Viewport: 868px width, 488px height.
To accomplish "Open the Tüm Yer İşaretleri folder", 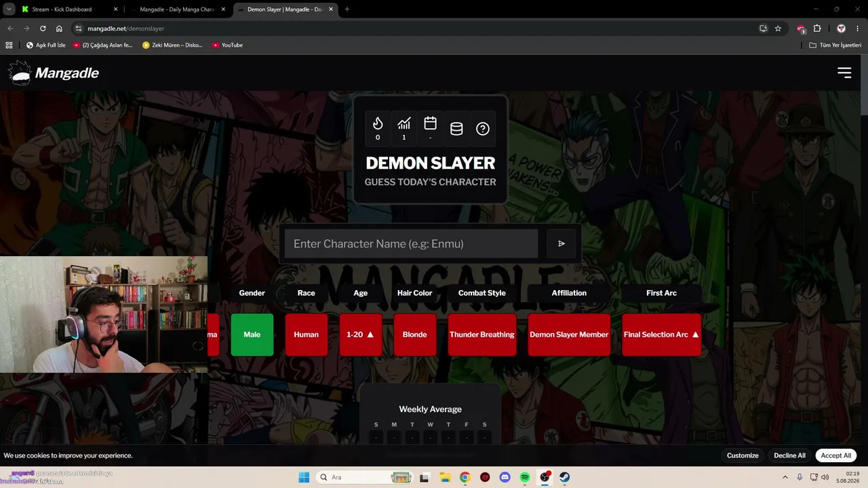I will pyautogui.click(x=835, y=45).
